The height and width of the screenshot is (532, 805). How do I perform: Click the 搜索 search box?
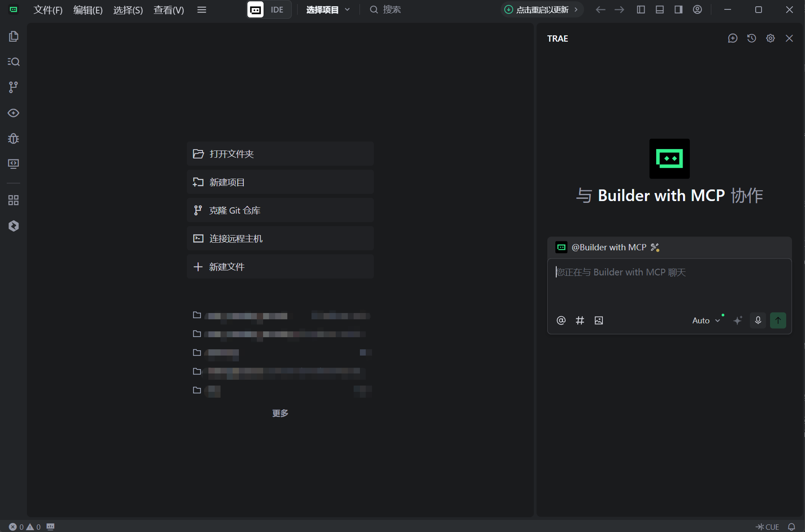[x=385, y=9]
